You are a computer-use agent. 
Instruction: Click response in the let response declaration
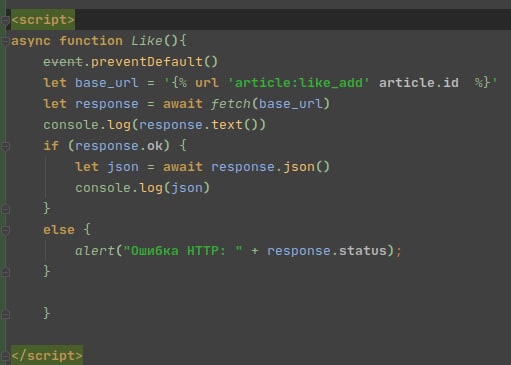[107, 104]
